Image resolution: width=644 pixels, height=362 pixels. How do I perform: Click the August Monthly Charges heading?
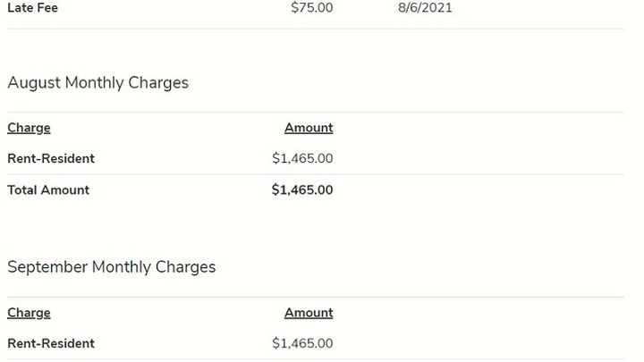point(97,83)
